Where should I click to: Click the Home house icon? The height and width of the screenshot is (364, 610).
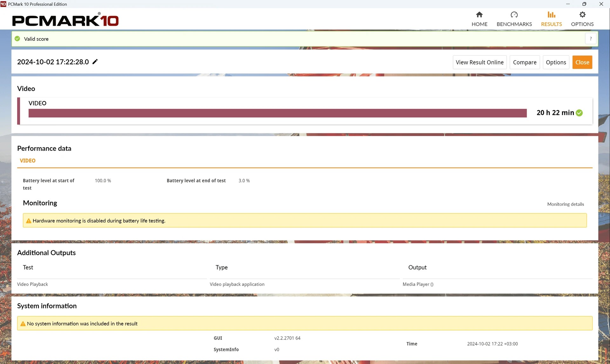coord(479,15)
